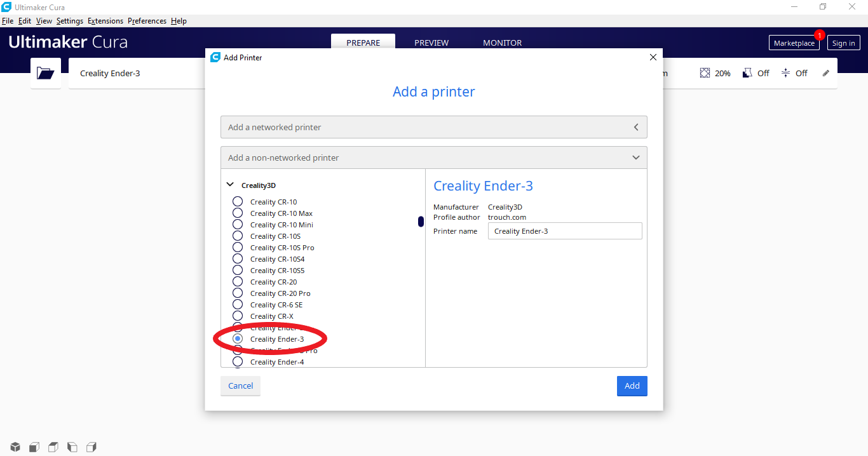Select the 3D perspective view cube icon
The height and width of the screenshot is (456, 868).
click(x=15, y=447)
